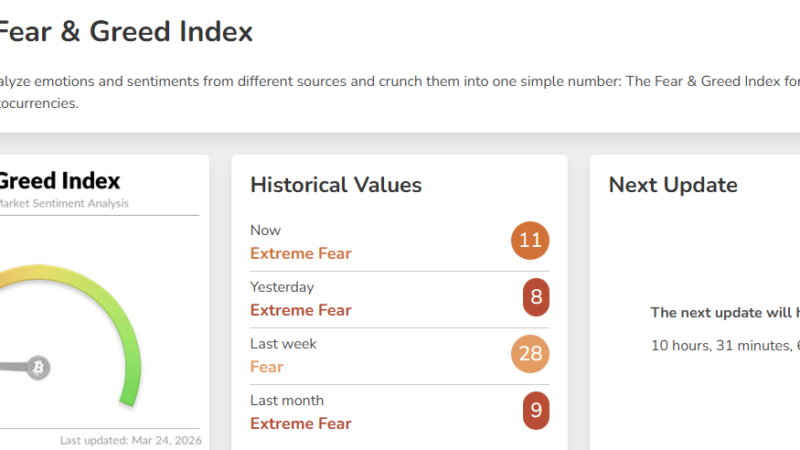Click the Bitcoin icon on the gauge needle
The width and height of the screenshot is (800, 450).
click(38, 367)
